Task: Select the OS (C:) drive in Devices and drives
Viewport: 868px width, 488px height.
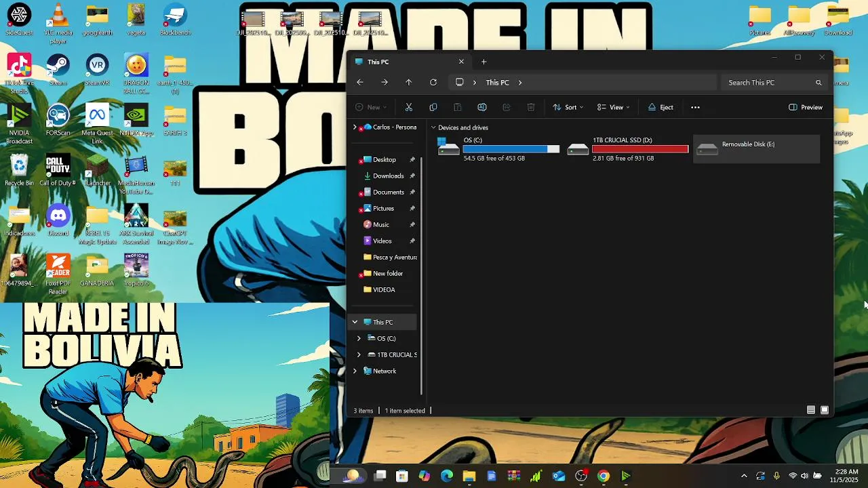Action: pyautogui.click(x=499, y=149)
